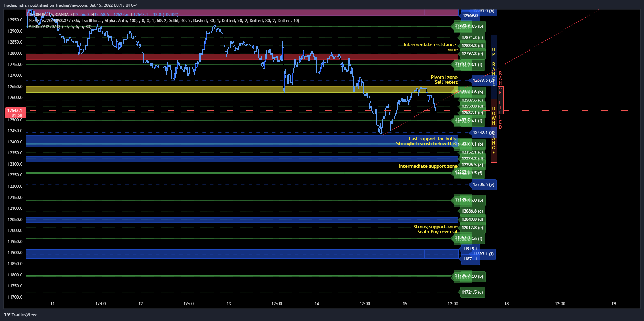
Task: Click the 12012.8 (e) level tag
Action: coord(472,228)
